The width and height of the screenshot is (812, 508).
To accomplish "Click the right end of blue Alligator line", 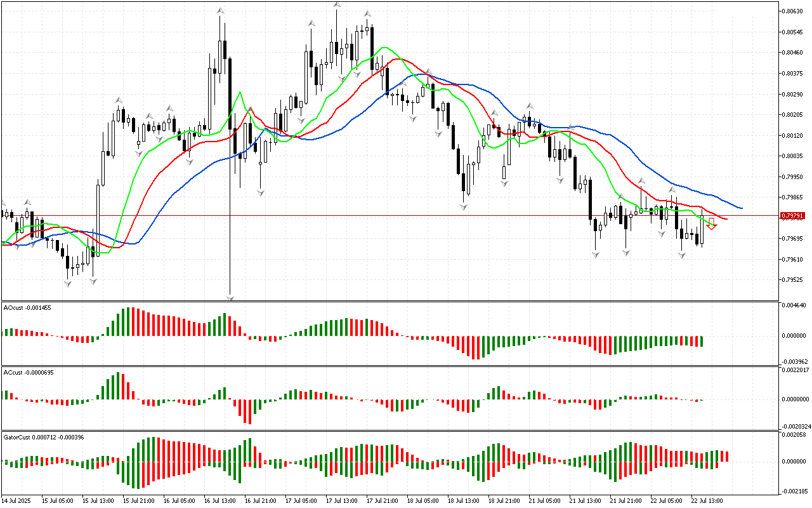I will (x=742, y=208).
